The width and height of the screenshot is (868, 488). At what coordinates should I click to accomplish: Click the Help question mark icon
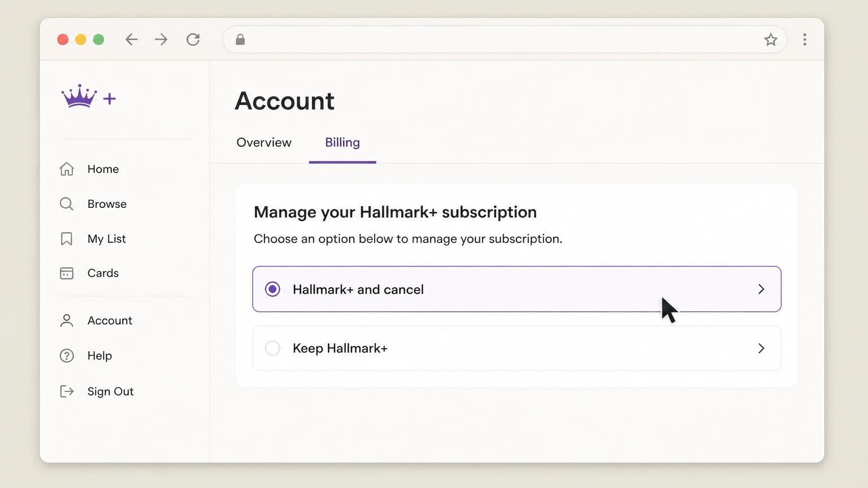(x=67, y=356)
